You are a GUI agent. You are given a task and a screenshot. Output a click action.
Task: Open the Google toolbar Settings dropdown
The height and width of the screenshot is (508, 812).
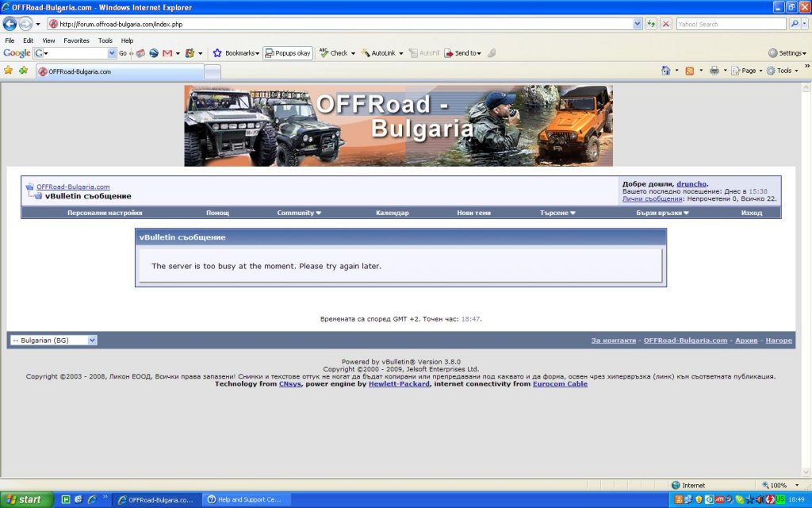click(787, 53)
